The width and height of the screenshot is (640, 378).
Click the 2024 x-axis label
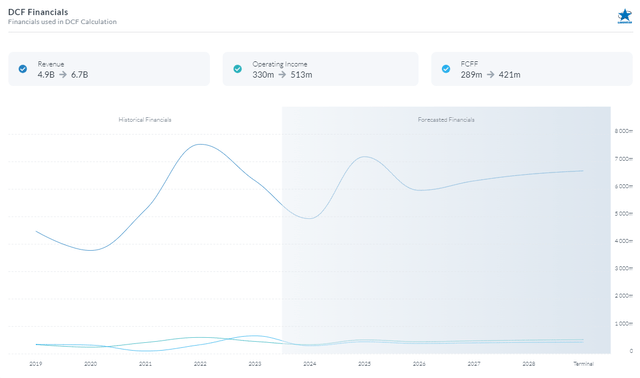pos(309,364)
